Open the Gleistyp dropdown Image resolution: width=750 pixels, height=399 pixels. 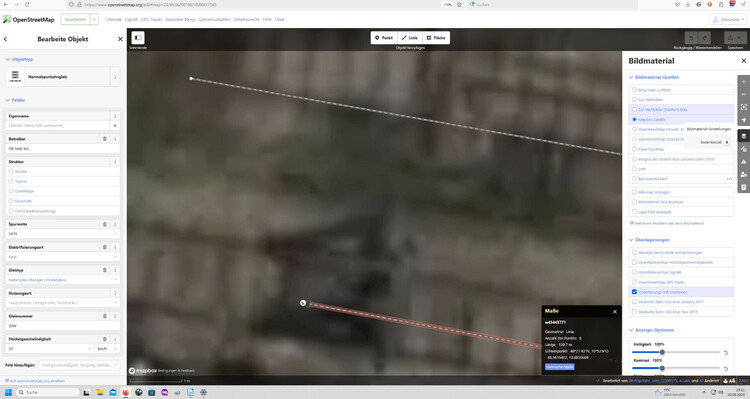tap(62, 280)
